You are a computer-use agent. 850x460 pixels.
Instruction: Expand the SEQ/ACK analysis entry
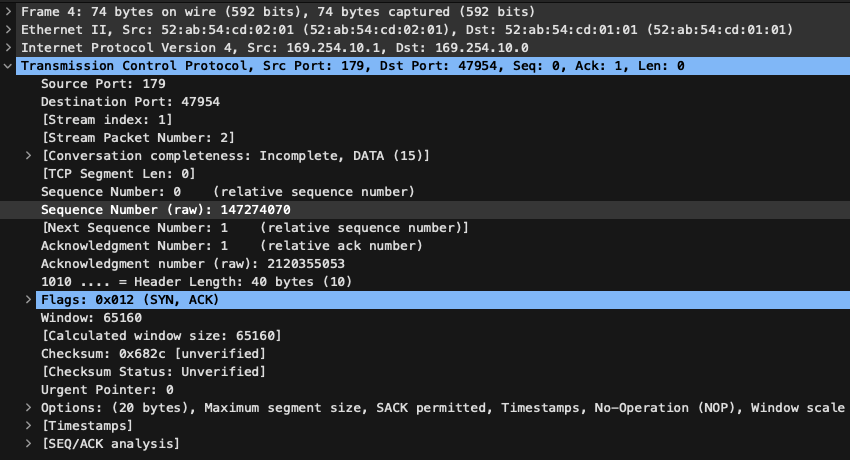coord(28,443)
